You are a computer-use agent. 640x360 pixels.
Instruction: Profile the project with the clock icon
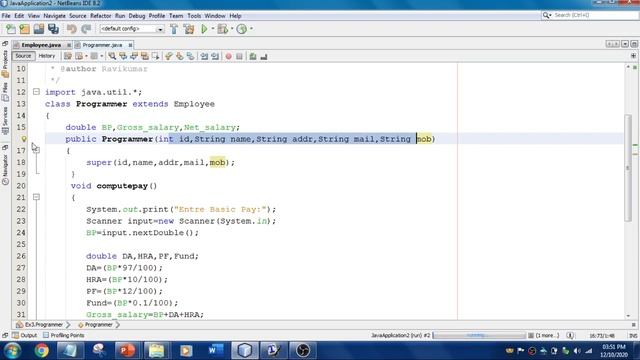[x=242, y=29]
